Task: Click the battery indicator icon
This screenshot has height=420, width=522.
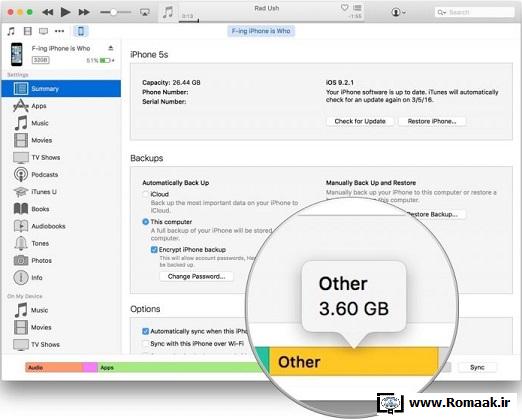Action: [105, 60]
